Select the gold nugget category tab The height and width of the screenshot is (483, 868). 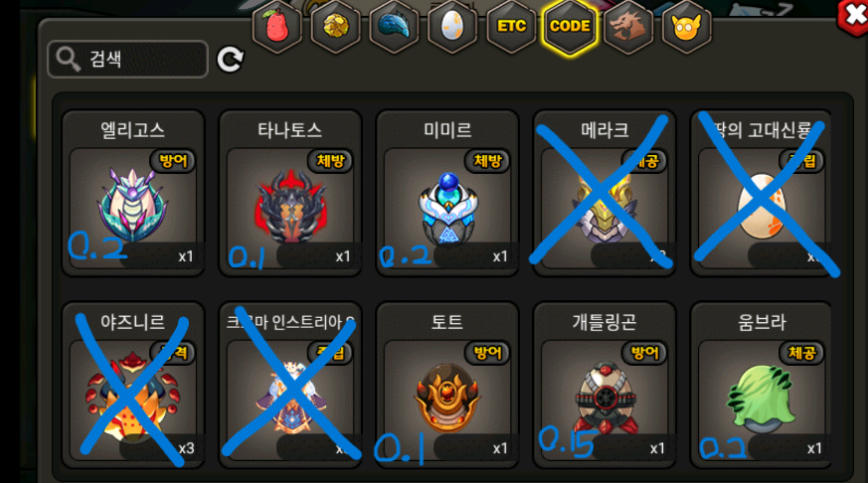335,26
